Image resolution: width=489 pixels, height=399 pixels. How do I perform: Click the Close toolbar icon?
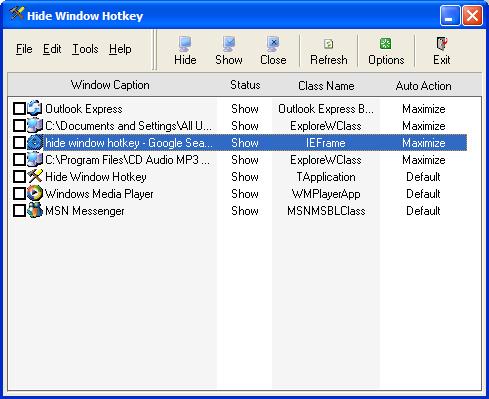(x=273, y=44)
